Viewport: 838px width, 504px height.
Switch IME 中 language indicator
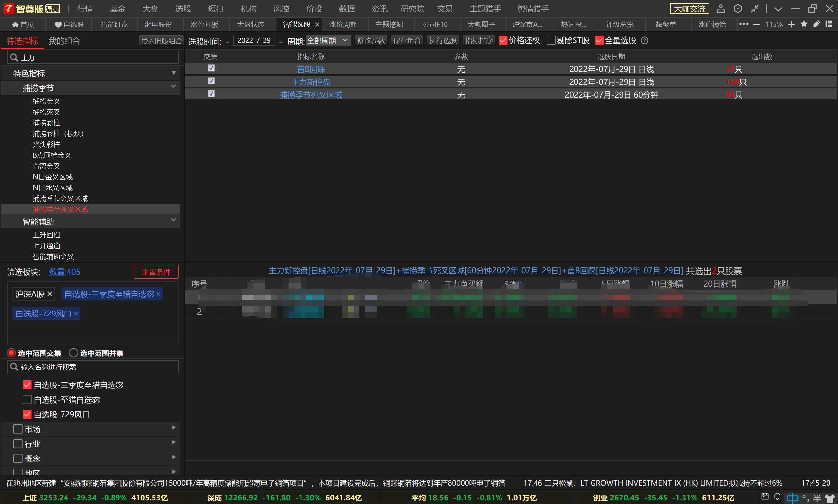click(x=792, y=498)
